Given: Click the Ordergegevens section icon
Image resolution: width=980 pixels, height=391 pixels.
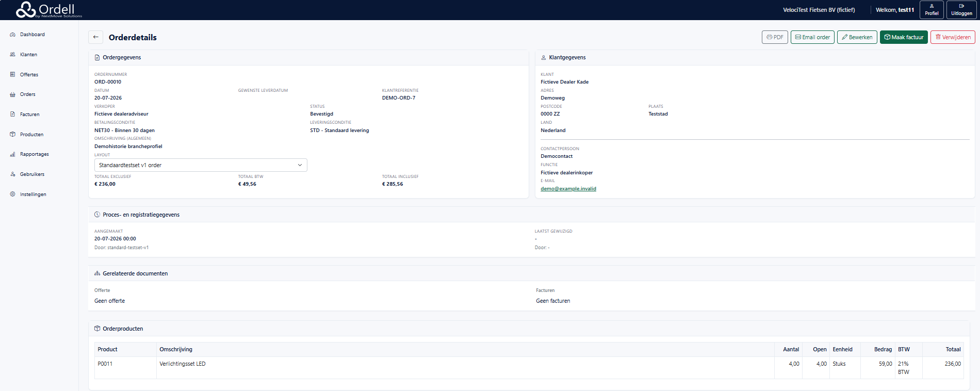Looking at the screenshot, I should (x=97, y=57).
